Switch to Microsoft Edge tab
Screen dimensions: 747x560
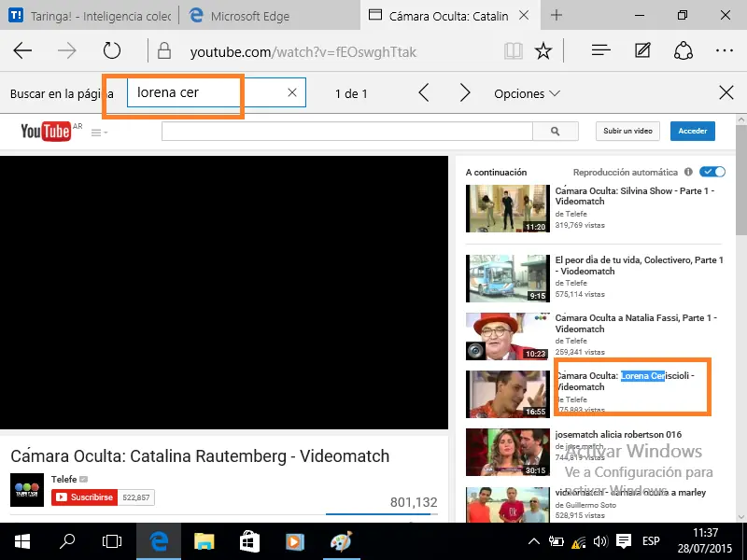(x=269, y=16)
